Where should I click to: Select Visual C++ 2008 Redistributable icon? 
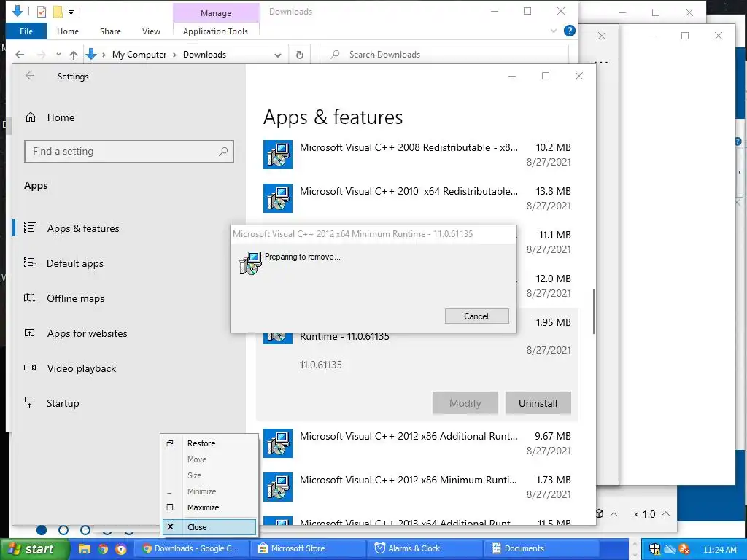point(278,155)
